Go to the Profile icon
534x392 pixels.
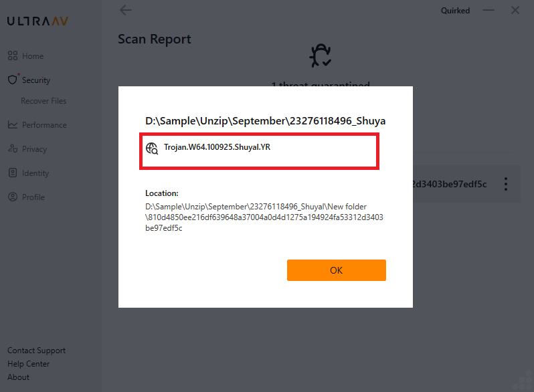point(12,197)
